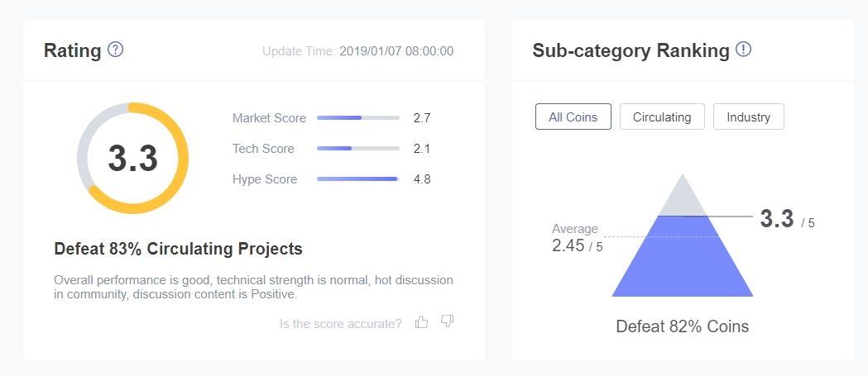Select the All Coins filter

[x=573, y=117]
